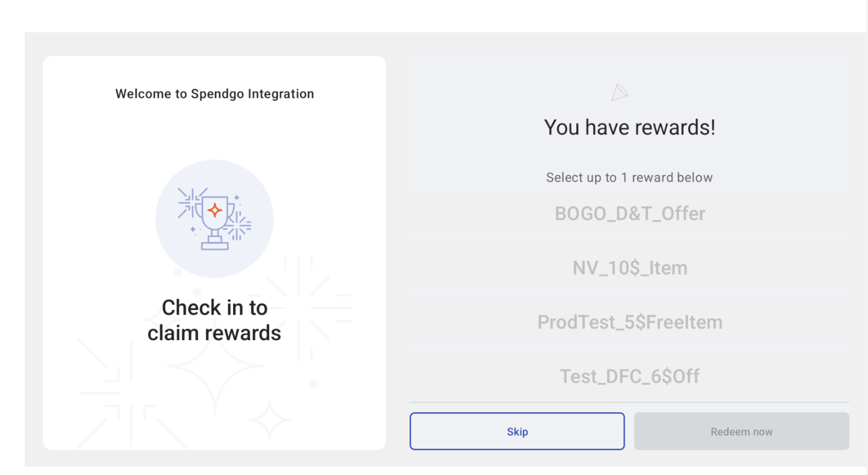Click the firework sparkle left of the trophy
The image size is (868, 475).
pos(189,202)
